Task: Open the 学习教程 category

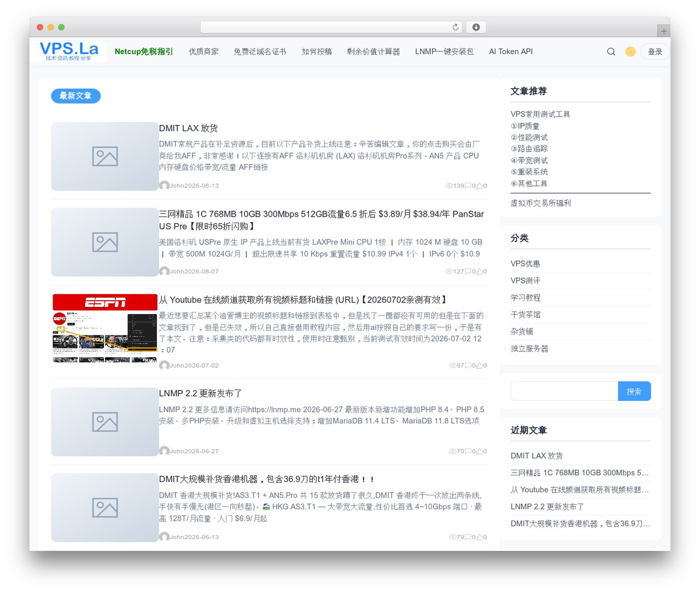Action: tap(526, 298)
